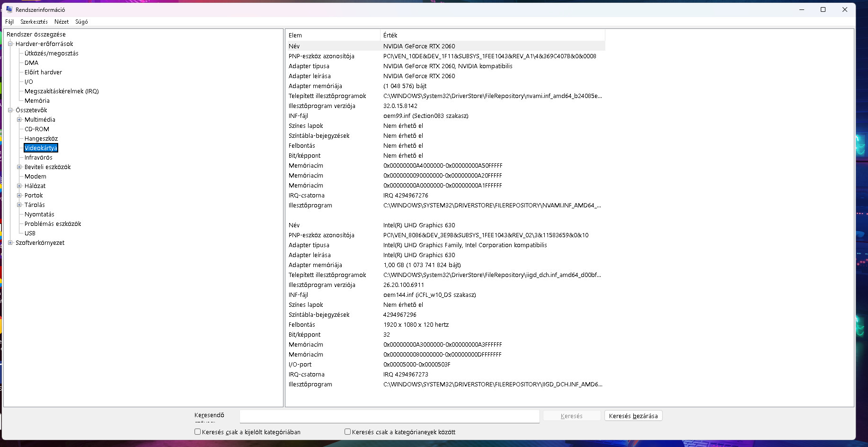Open the Súgó menu

81,22
